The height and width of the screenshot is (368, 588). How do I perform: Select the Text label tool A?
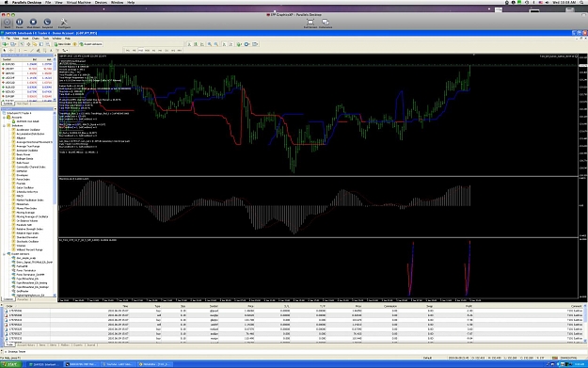pyautogui.click(x=51, y=50)
